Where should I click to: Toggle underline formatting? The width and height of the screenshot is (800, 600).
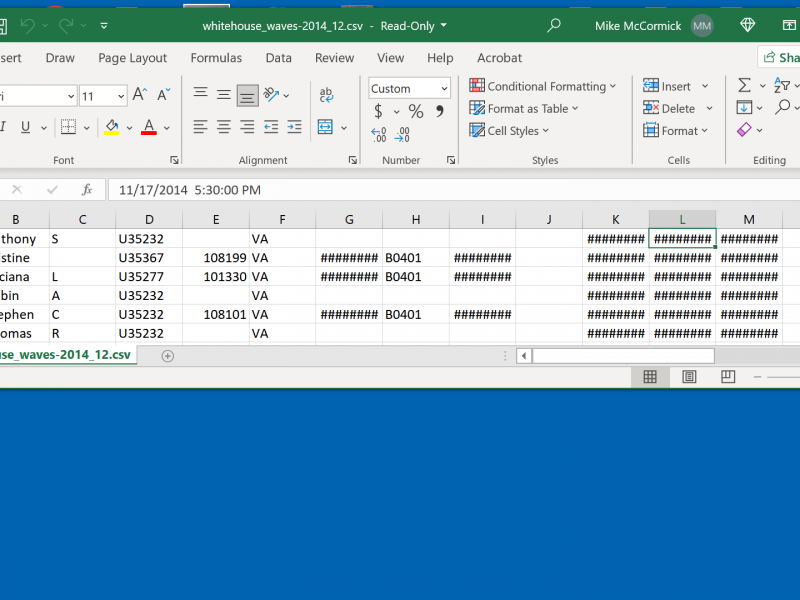click(26, 127)
